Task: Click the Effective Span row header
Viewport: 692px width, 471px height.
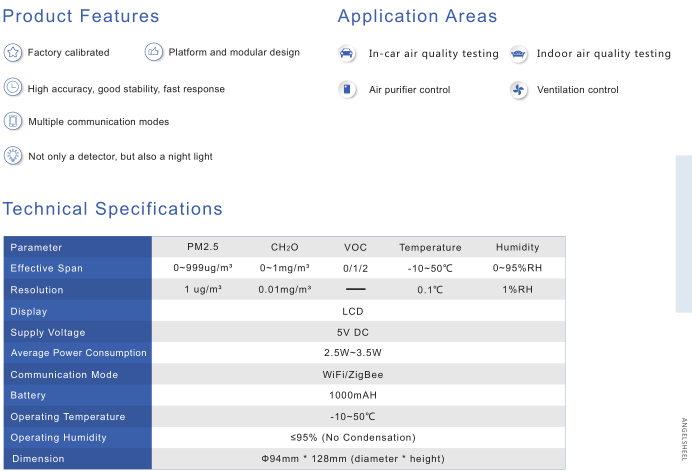Action: (78, 268)
